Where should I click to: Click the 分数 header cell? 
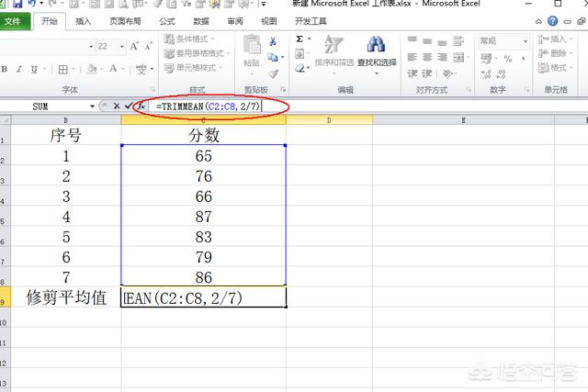(204, 135)
